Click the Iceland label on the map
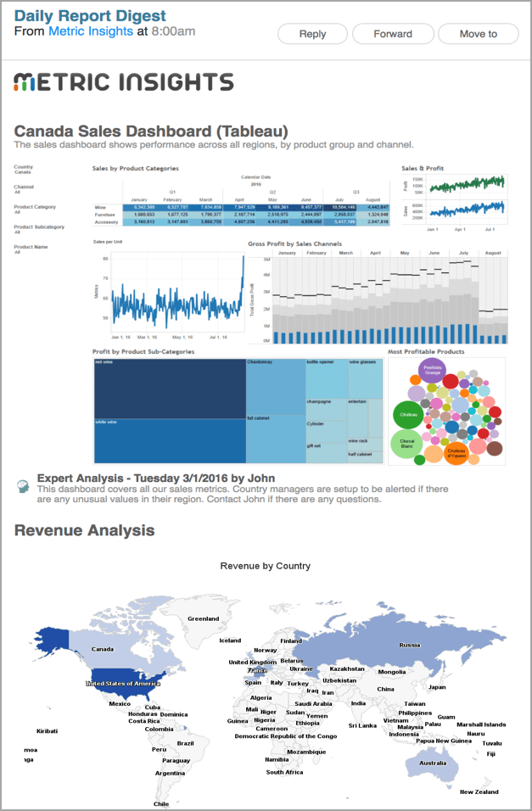 (230, 640)
